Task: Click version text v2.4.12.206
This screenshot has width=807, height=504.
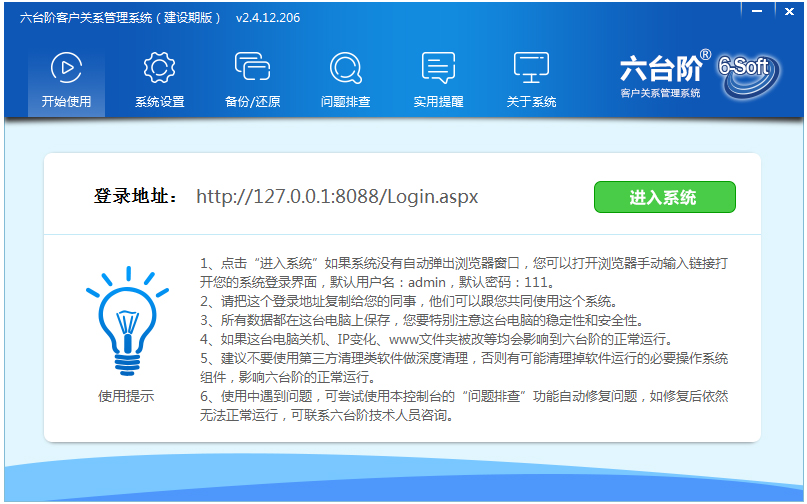Action: [268, 18]
